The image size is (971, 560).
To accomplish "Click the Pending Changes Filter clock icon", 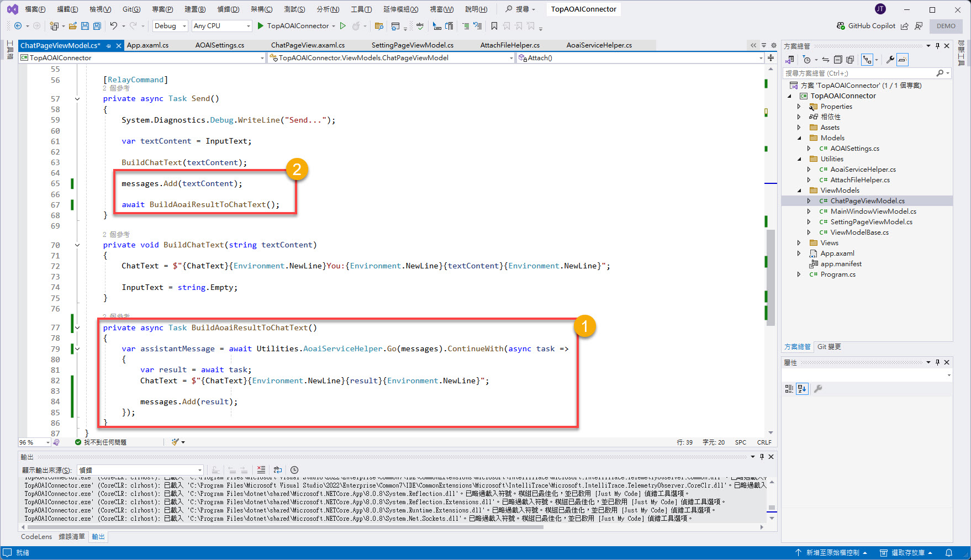I will click(807, 60).
